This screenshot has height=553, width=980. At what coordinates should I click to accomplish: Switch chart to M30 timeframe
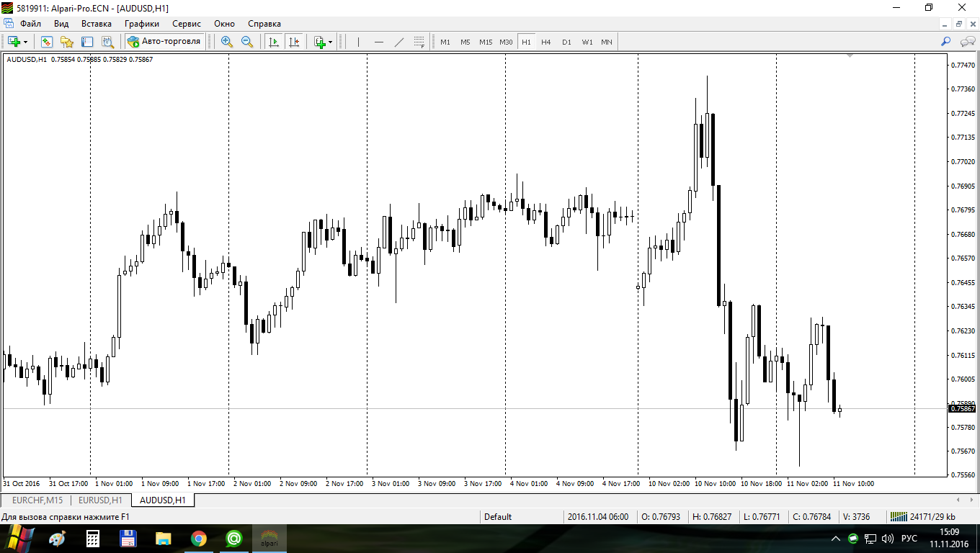coord(506,42)
